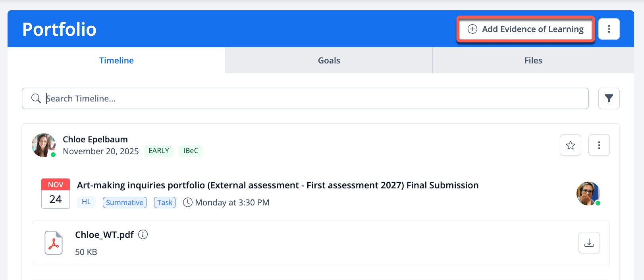Click the EARLY status tag
Viewport: 644px width, 280px height.
tap(159, 151)
